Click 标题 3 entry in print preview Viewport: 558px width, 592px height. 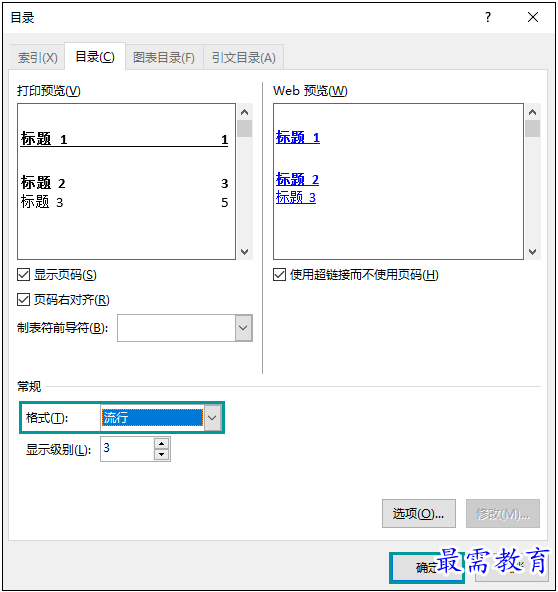coord(124,202)
